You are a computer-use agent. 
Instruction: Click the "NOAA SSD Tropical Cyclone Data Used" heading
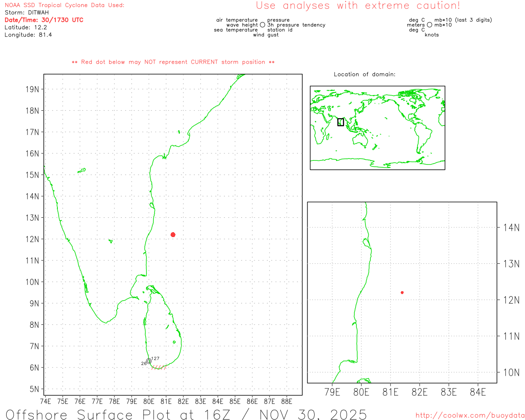coord(64,5)
